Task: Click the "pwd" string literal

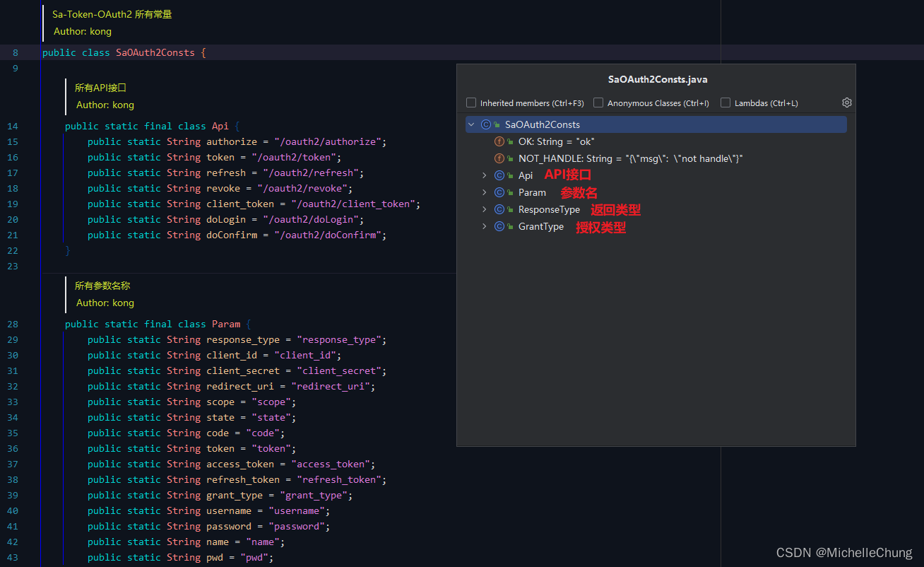Action: [x=254, y=557]
